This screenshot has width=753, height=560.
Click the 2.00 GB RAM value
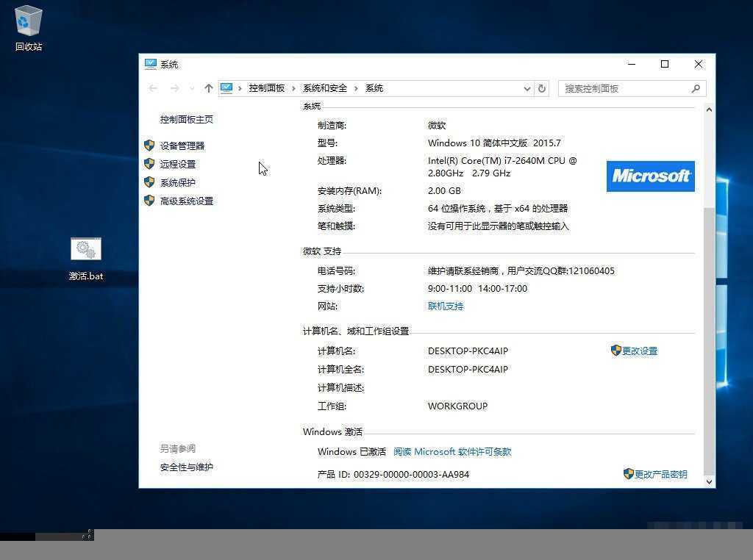coord(444,190)
